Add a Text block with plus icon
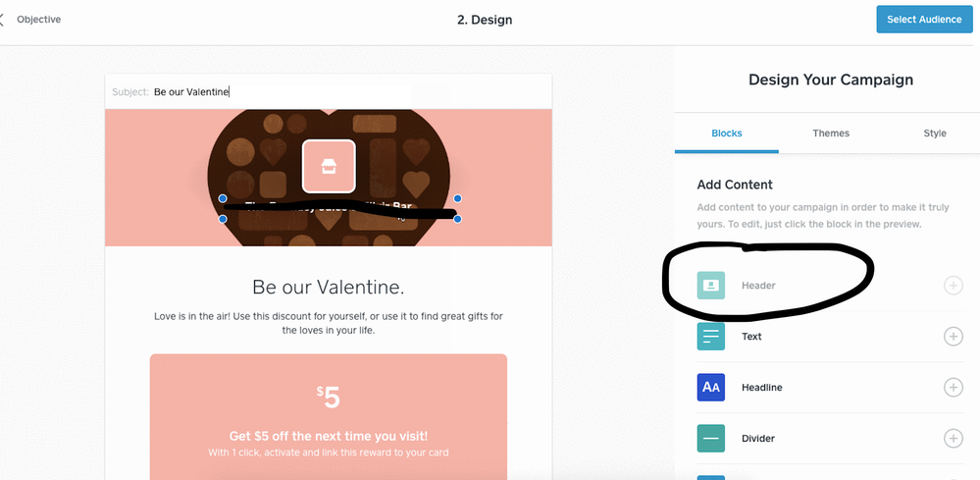 953,337
